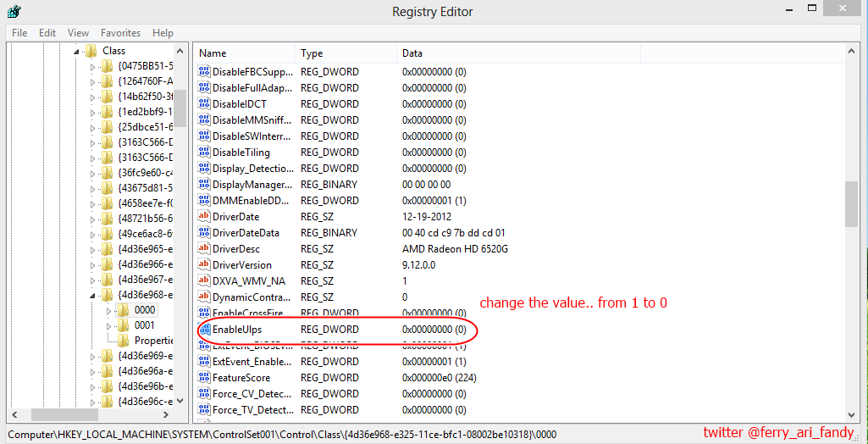Select the binary-value icon of DisableIDCT
Image resolution: width=868 pixels, height=444 pixels.
204,103
